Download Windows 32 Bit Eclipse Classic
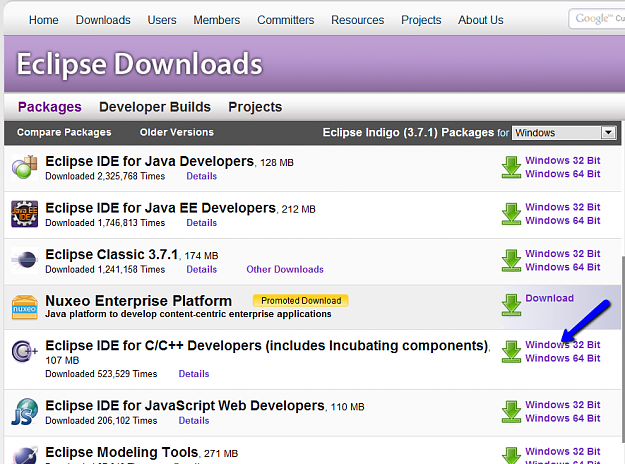This screenshot has height=464, width=625. (x=563, y=254)
